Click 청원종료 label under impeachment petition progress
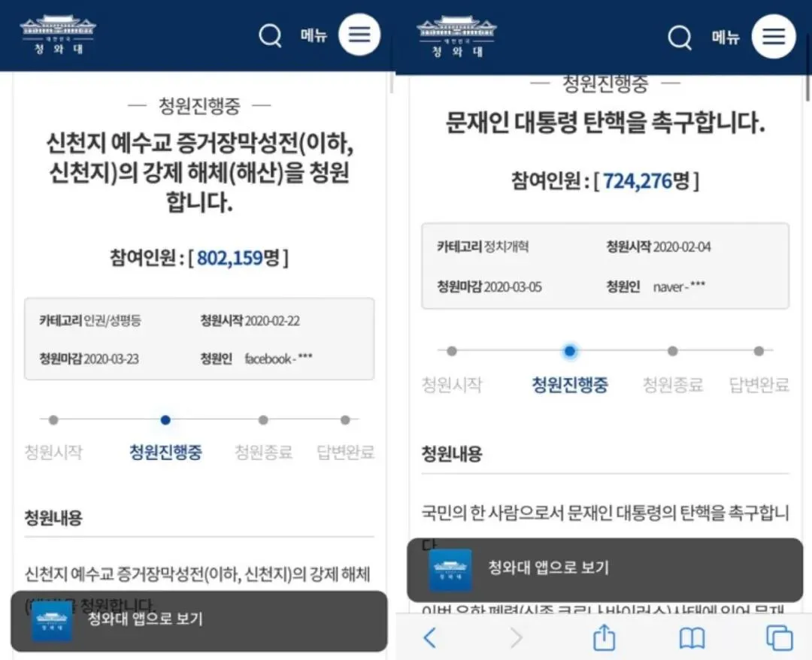Viewport: 812px width, 660px height. point(673,385)
